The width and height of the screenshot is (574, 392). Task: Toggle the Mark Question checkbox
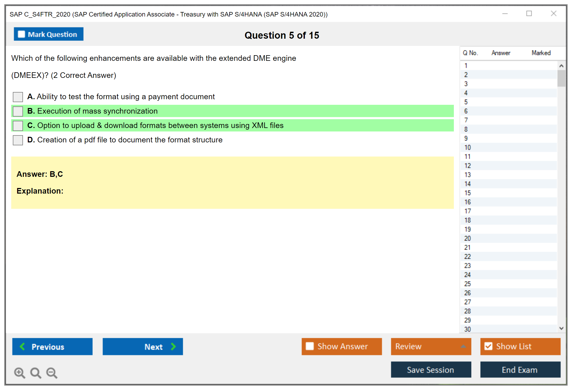pos(21,34)
